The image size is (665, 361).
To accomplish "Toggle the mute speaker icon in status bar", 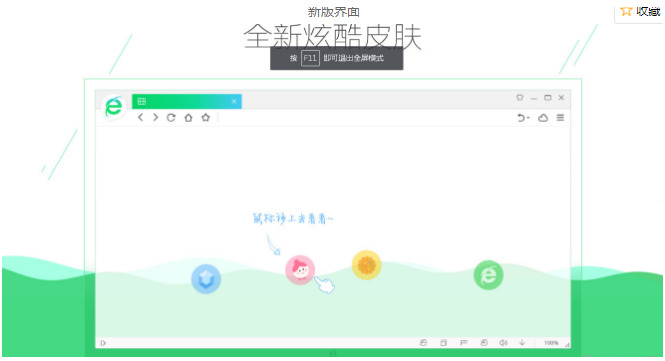I will (x=503, y=342).
